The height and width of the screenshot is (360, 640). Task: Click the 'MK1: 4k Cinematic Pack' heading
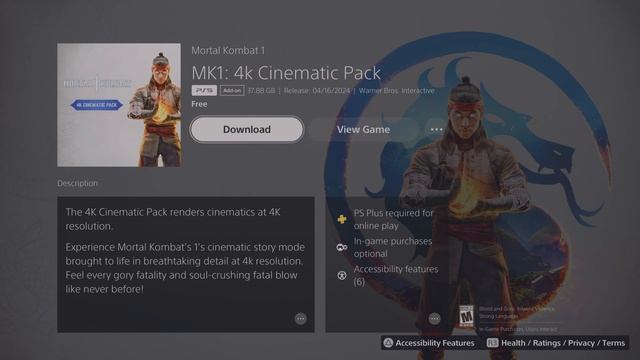(x=286, y=73)
